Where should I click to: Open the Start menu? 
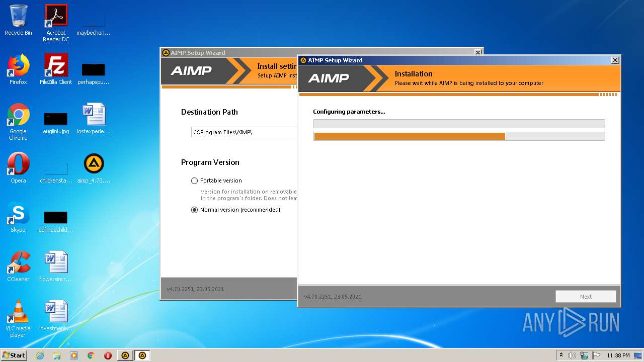point(14,355)
